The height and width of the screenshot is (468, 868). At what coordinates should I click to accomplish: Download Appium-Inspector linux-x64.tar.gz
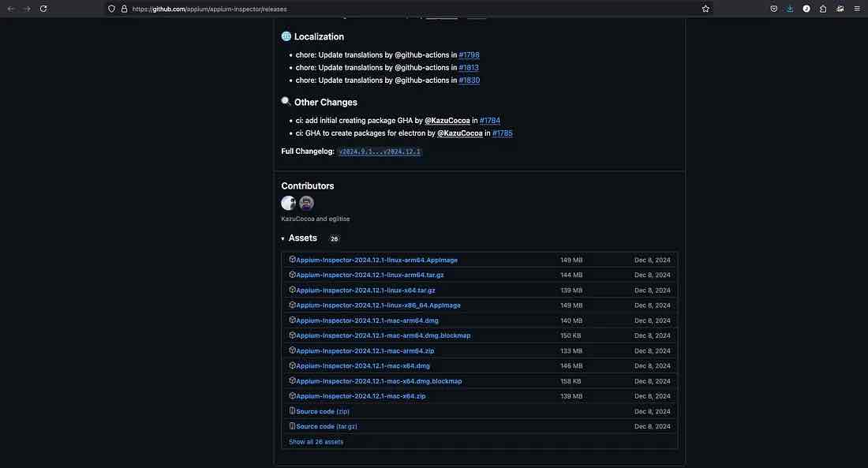click(x=365, y=290)
